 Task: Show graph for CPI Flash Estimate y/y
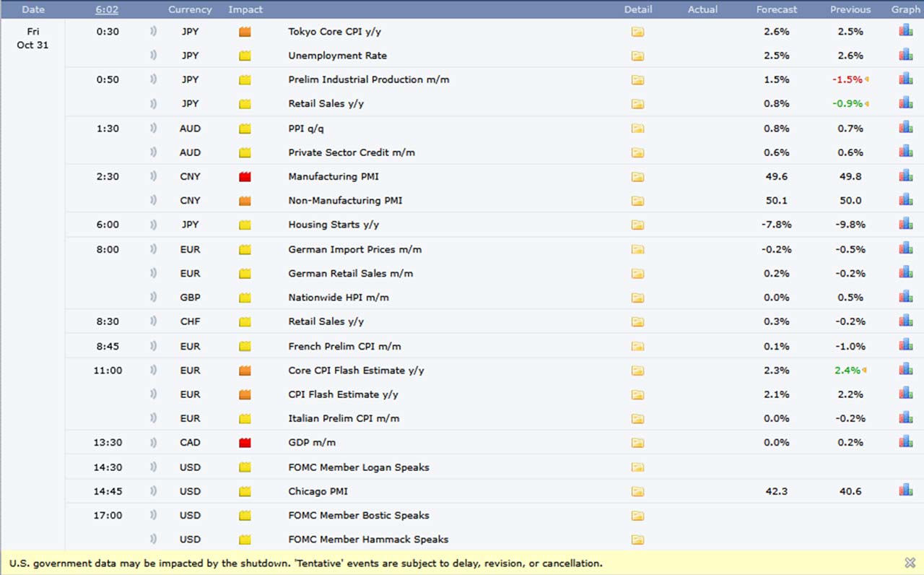coord(905,394)
